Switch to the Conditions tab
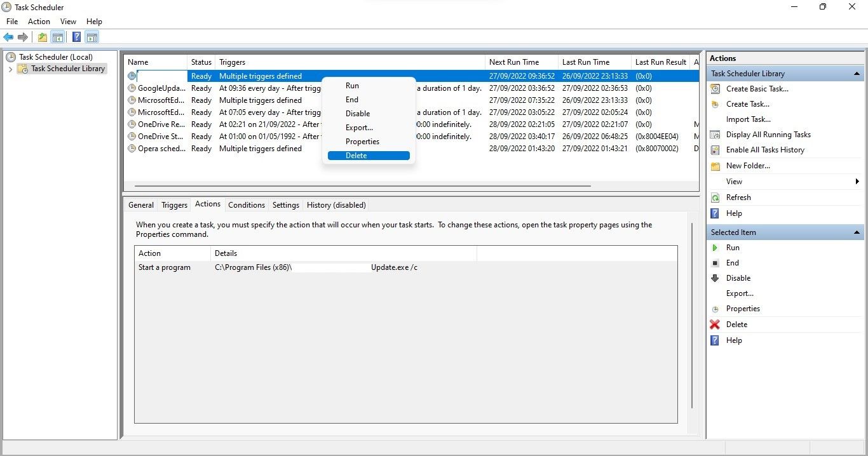Image resolution: width=868 pixels, height=456 pixels. (x=246, y=205)
